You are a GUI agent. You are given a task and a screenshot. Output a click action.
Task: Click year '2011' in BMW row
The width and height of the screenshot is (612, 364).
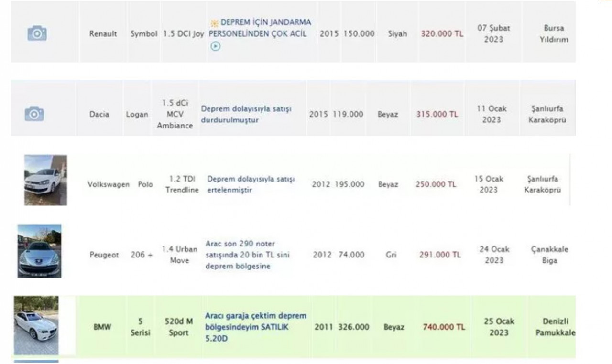pyautogui.click(x=324, y=328)
